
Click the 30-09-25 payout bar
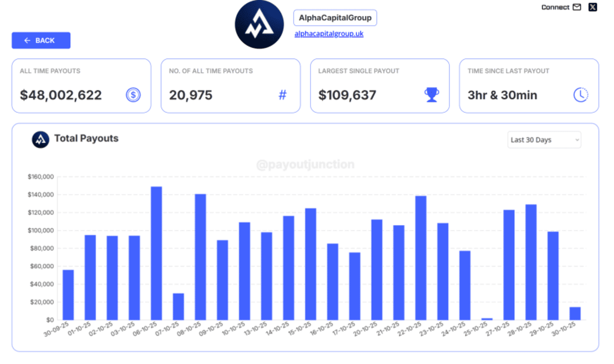coord(68,295)
